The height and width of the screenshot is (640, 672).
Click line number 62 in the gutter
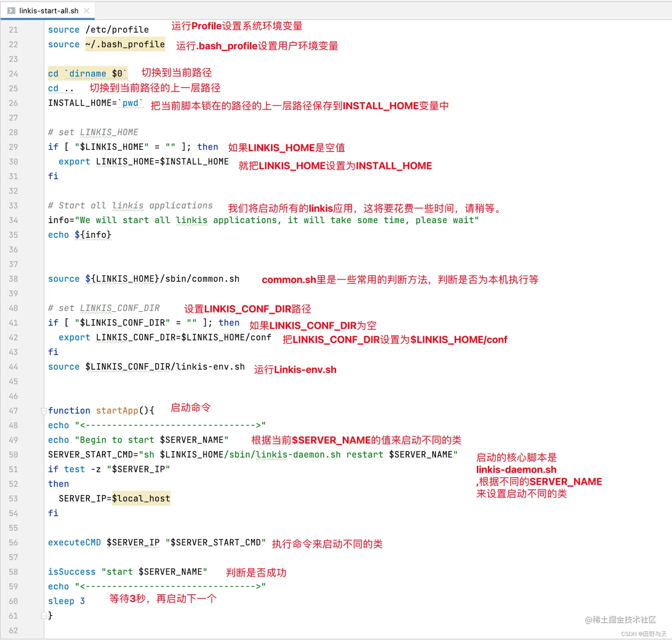pos(13,631)
